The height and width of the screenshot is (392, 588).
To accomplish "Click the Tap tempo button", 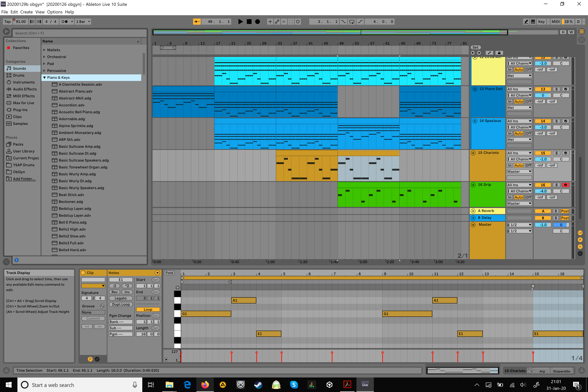I will pyautogui.click(x=7, y=22).
